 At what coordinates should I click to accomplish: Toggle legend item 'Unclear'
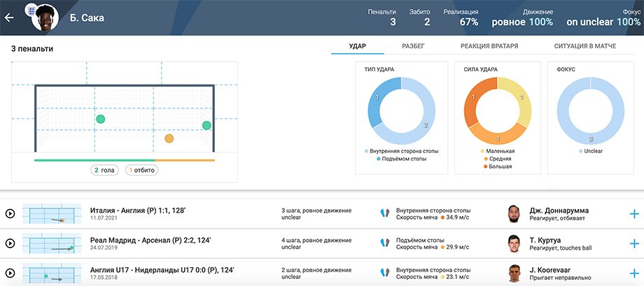tap(591, 151)
